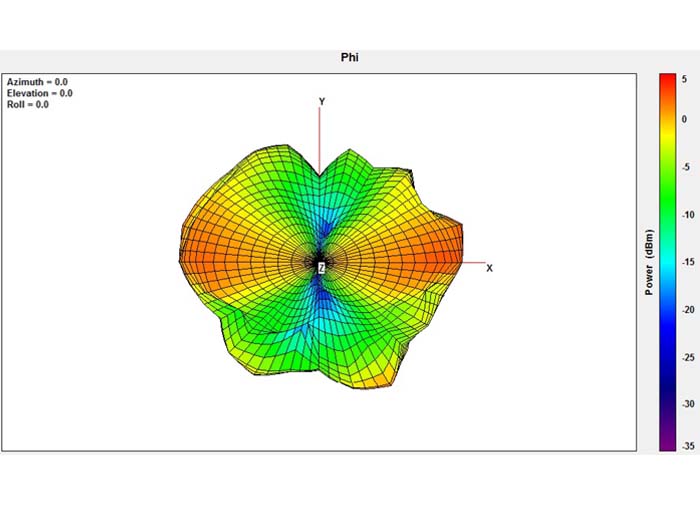Click the Roll = 0.0 readout
The width and height of the screenshot is (700, 530).
[x=28, y=104]
